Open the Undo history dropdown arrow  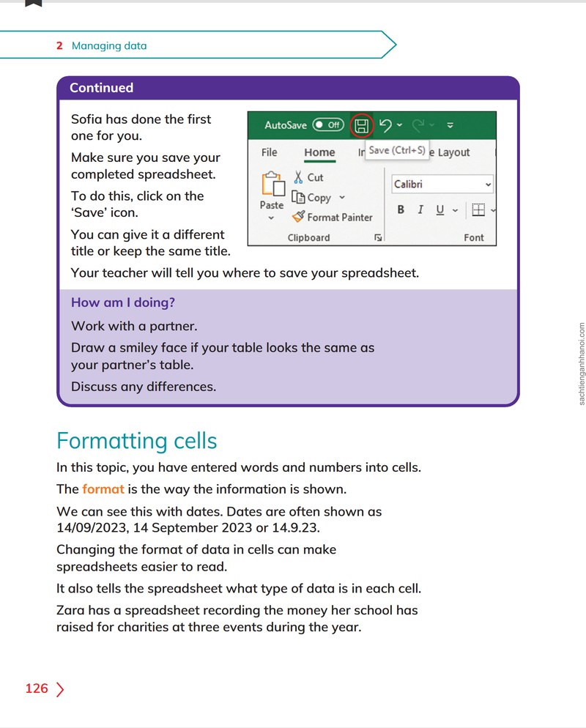pyautogui.click(x=400, y=125)
